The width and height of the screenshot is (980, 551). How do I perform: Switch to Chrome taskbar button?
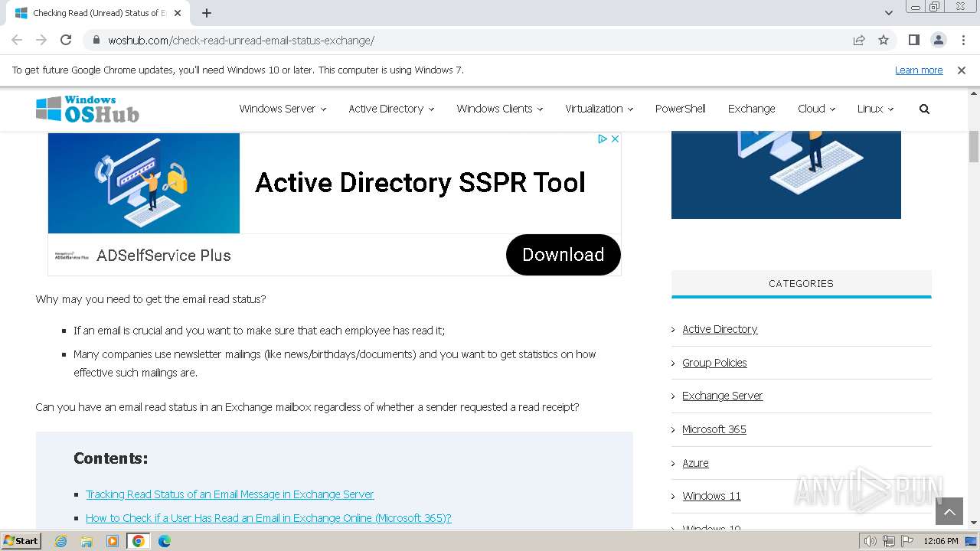(138, 541)
